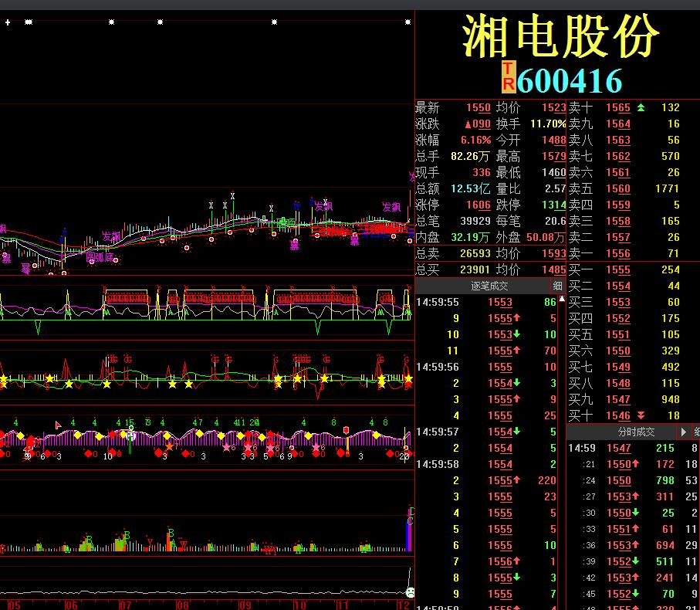Select the 跌停 price 1314
Screen dimensions: 700x610
coord(553,205)
